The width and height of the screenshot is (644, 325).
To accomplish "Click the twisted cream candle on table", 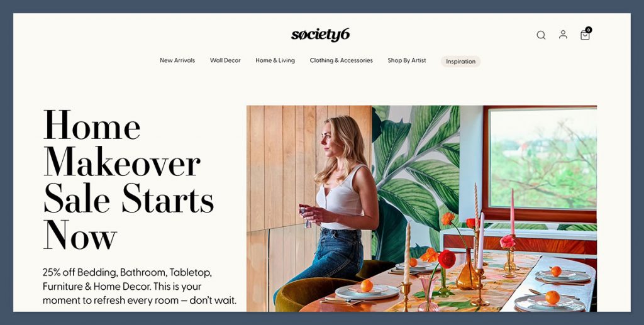I will click(407, 253).
